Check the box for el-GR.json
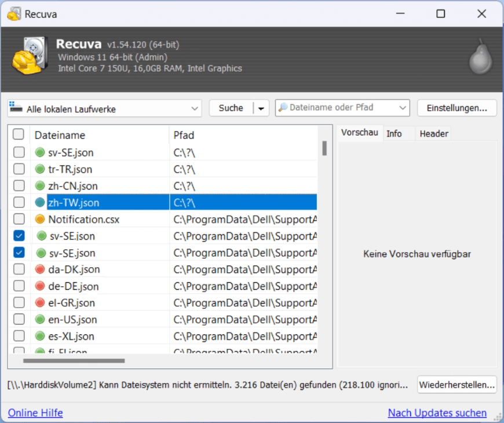 [19, 302]
